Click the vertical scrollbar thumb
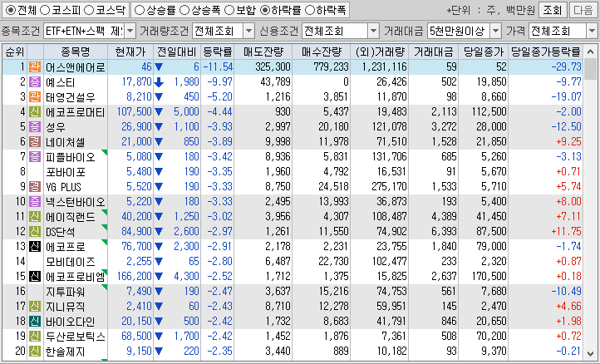The image size is (600, 364). coord(590,69)
